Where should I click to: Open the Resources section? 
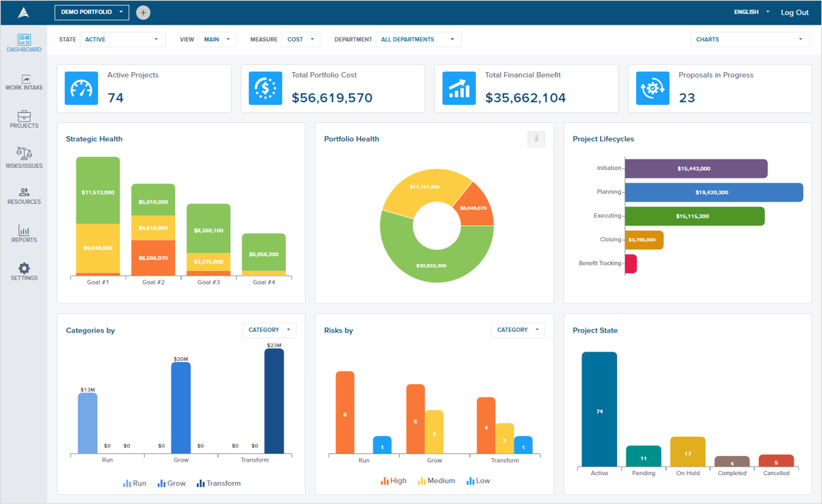point(24,196)
